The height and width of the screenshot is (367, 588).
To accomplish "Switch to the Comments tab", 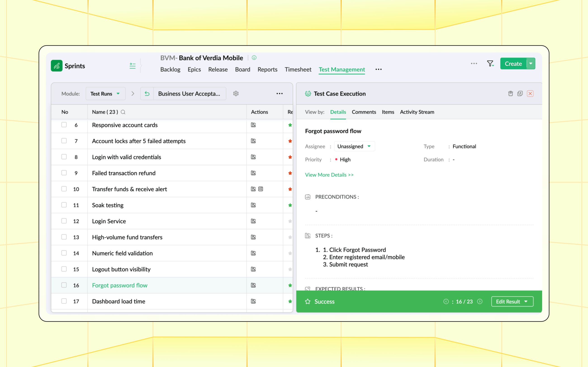I will [363, 112].
